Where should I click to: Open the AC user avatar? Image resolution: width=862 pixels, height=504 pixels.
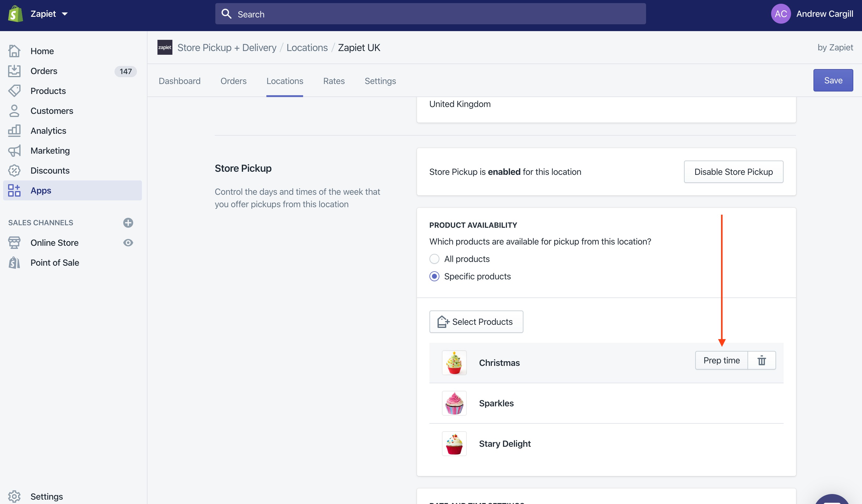click(x=780, y=14)
